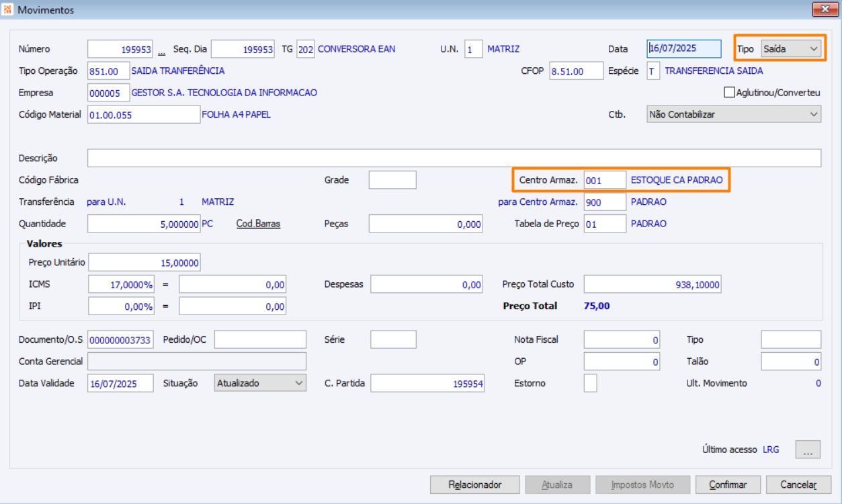842x504 pixels.
Task: Click the C. Partida field 195954
Action: point(427,383)
